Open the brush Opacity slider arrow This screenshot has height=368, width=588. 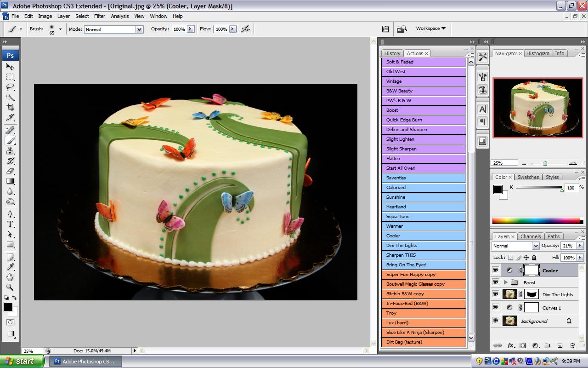190,29
